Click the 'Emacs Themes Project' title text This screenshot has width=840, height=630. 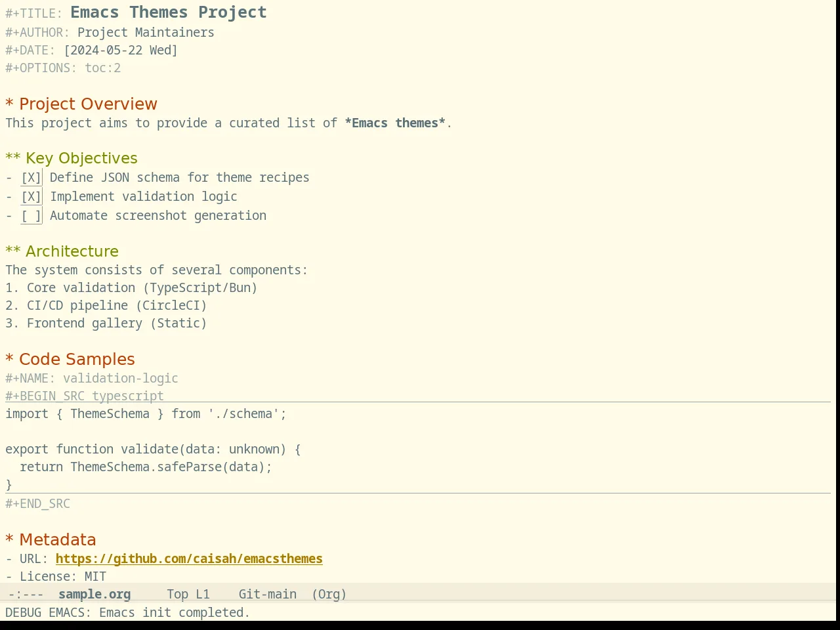(x=169, y=12)
